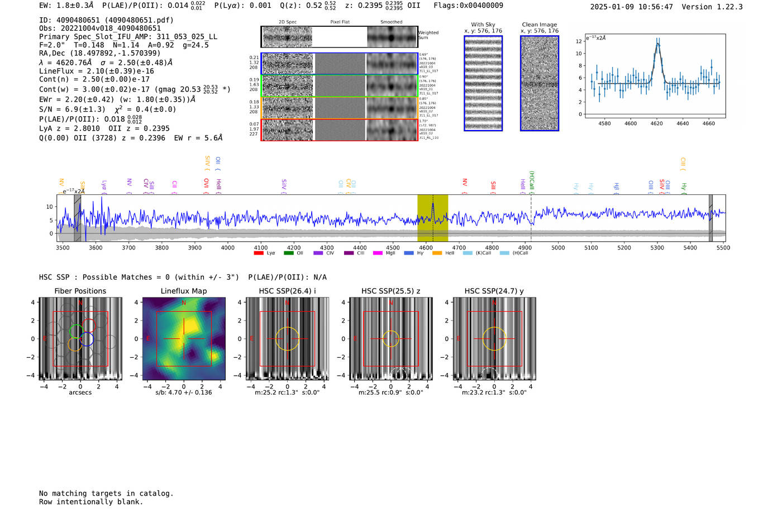The image size is (782, 532).
Task: Click the m:23.2 rc:1.3" caption
Action: 494,392
